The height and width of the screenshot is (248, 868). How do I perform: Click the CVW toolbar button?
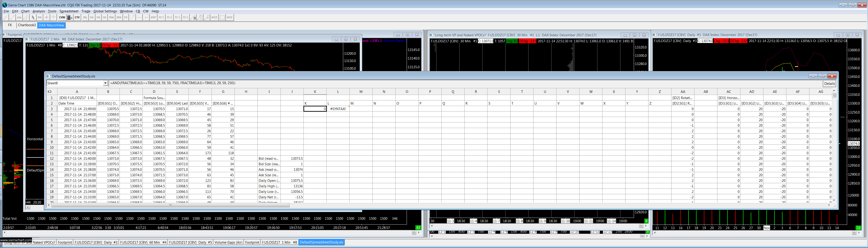62,17
